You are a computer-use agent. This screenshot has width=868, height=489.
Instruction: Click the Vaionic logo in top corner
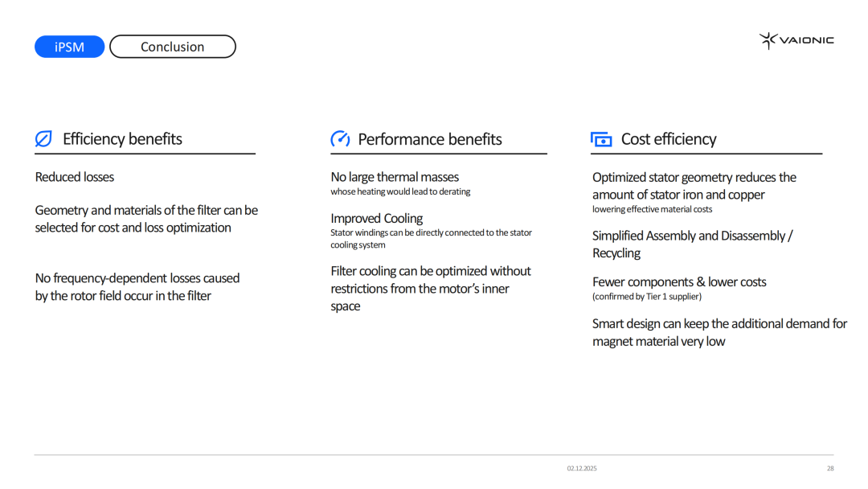tap(796, 40)
